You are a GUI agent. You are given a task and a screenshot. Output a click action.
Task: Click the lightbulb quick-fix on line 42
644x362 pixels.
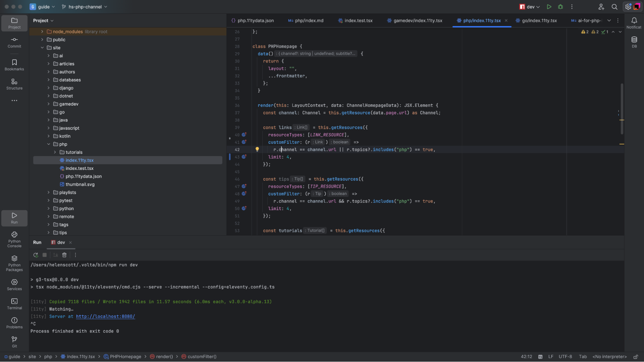pos(257,149)
